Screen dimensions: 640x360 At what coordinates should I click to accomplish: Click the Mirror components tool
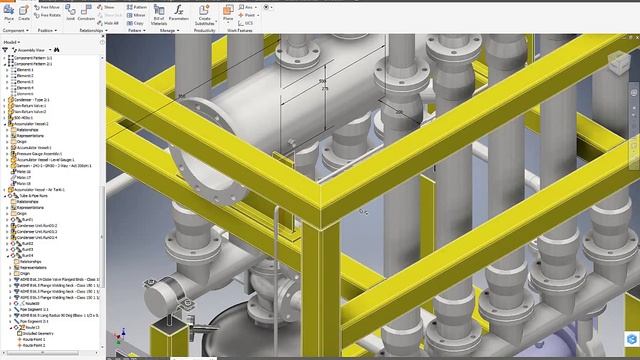click(136, 16)
